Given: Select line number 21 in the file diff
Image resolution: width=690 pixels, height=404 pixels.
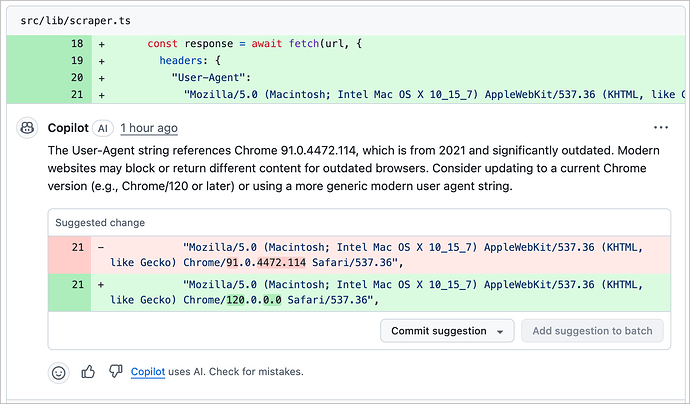Looking at the screenshot, I should [x=77, y=95].
